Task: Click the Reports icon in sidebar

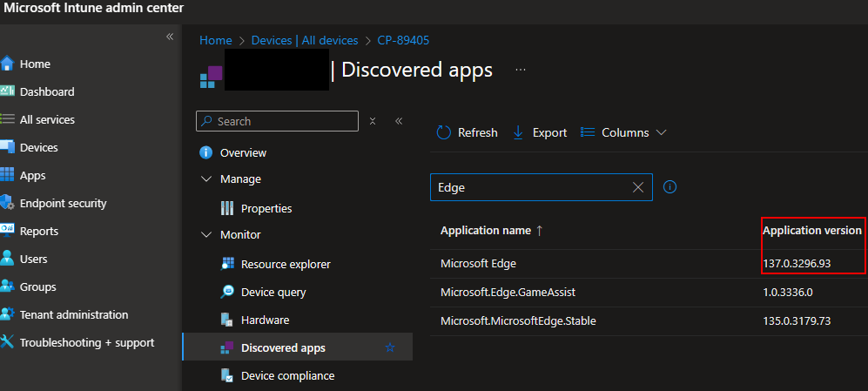Action: 7,231
